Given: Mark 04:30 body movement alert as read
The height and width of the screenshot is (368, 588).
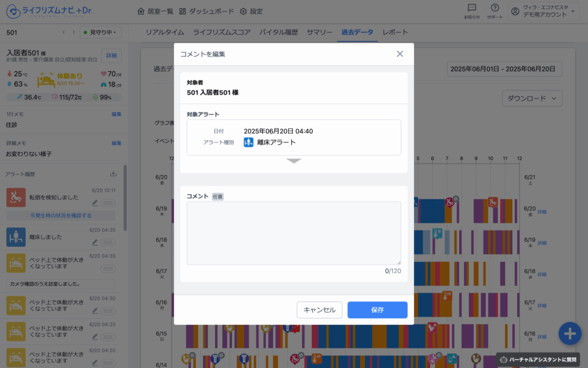Looking at the screenshot, I should tap(108, 311).
